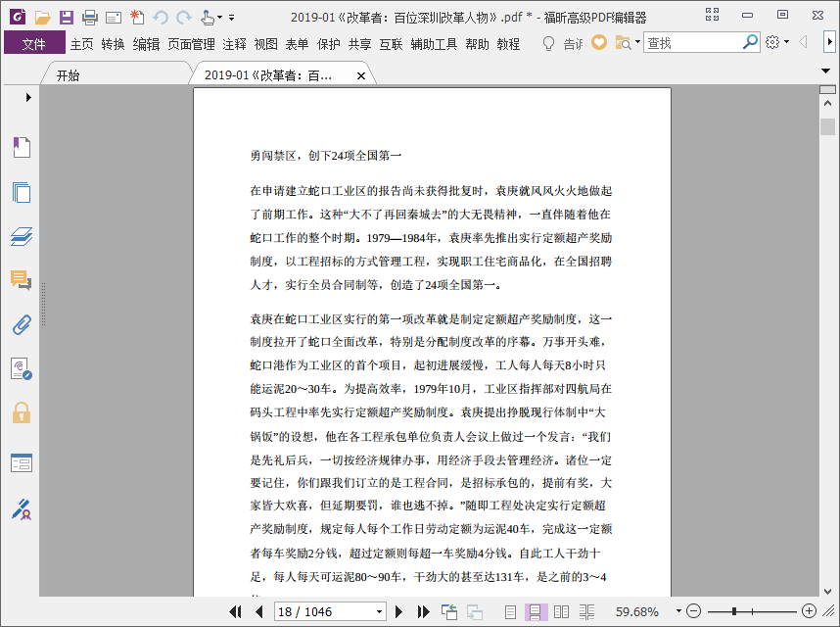Open the 注释 ribbon tab
This screenshot has width=840, height=627.
(x=235, y=44)
